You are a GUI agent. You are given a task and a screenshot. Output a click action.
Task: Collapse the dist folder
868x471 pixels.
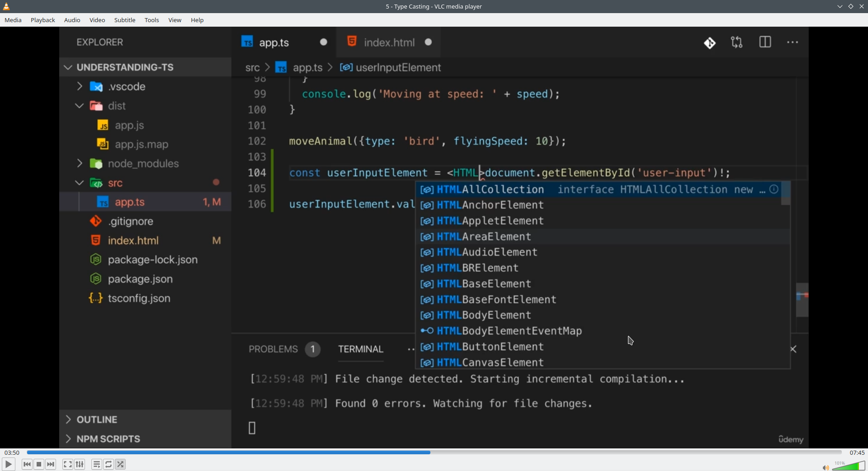click(x=145, y=106)
